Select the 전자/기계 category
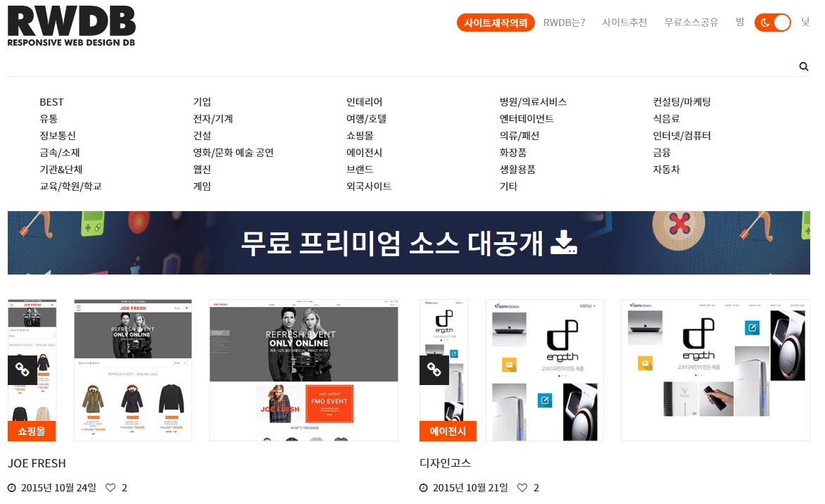 click(x=213, y=119)
